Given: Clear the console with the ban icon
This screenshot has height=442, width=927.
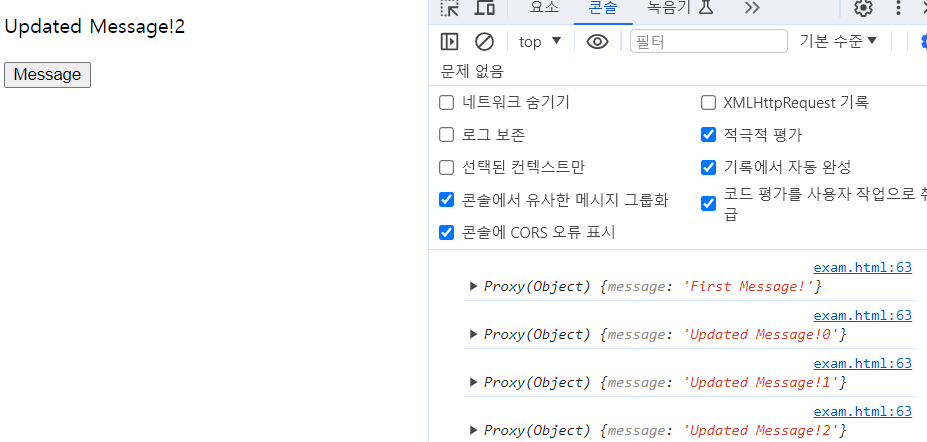Looking at the screenshot, I should pyautogui.click(x=484, y=42).
